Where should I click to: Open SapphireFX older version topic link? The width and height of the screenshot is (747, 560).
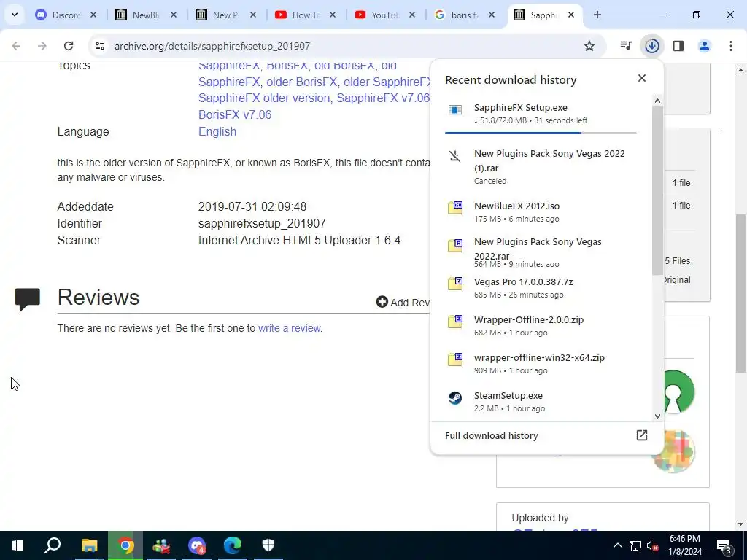click(264, 98)
